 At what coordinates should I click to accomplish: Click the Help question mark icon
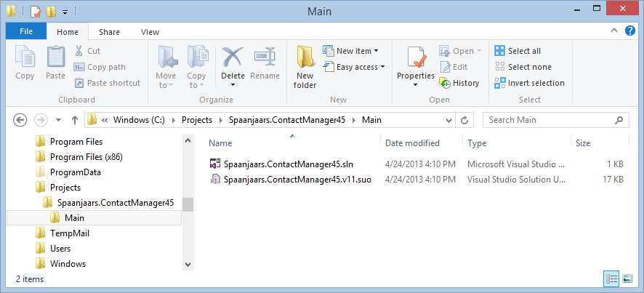[x=632, y=31]
